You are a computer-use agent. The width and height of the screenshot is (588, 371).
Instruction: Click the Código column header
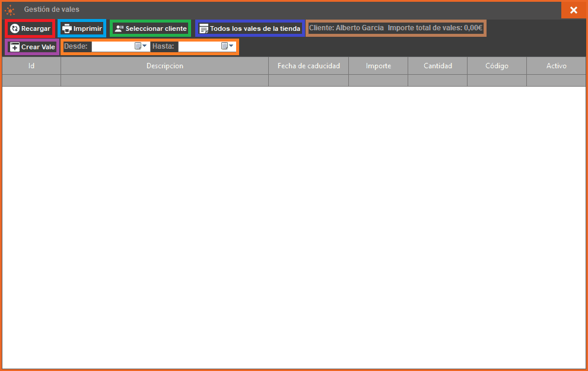(x=497, y=66)
